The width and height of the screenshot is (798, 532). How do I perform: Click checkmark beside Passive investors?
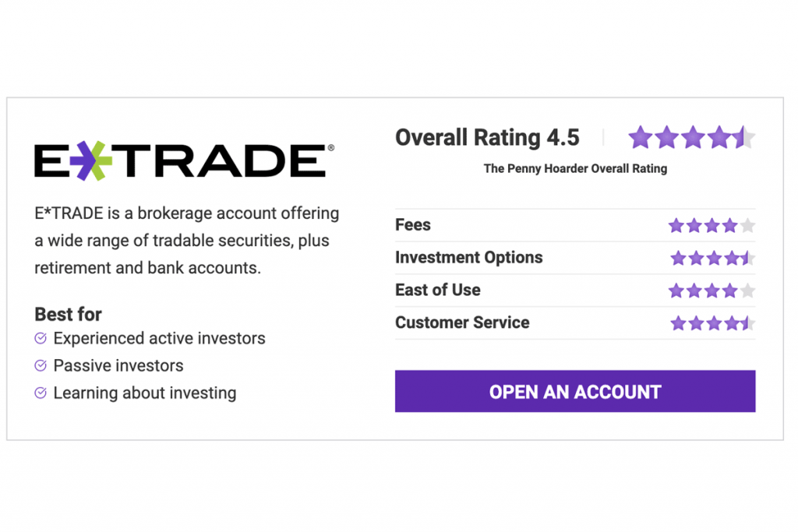[x=41, y=365]
